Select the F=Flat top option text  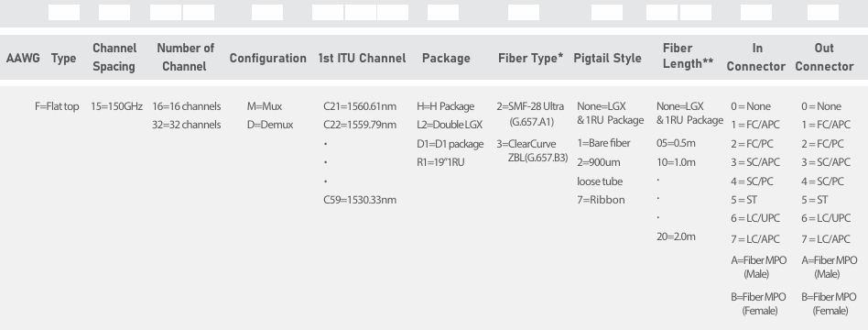point(57,106)
